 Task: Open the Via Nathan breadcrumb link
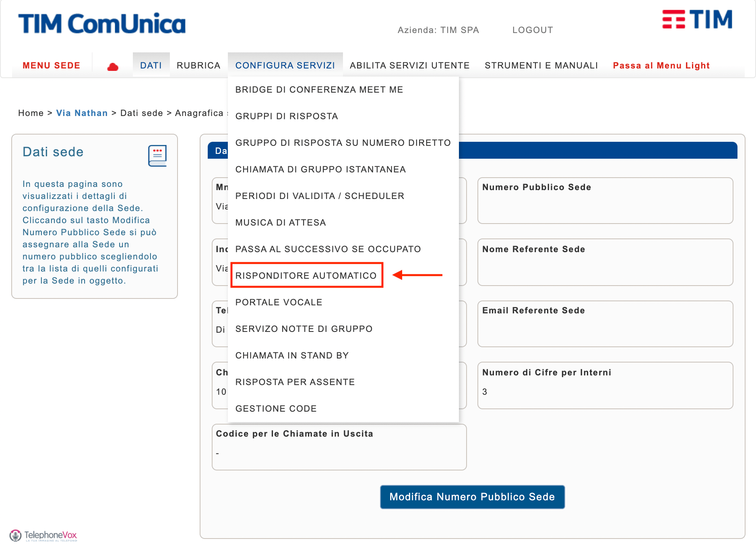82,113
